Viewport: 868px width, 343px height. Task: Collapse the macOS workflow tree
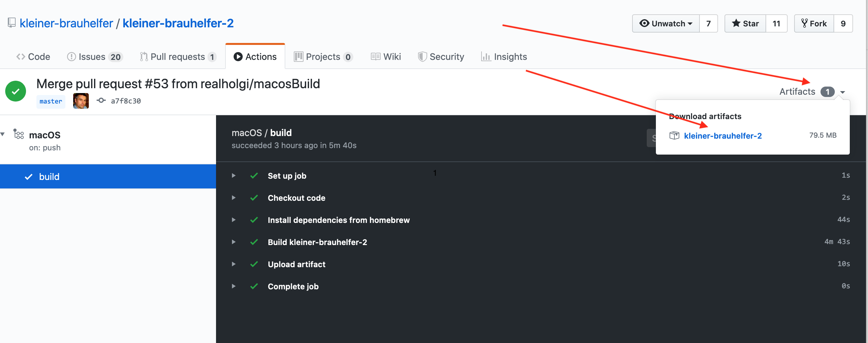coord(3,134)
